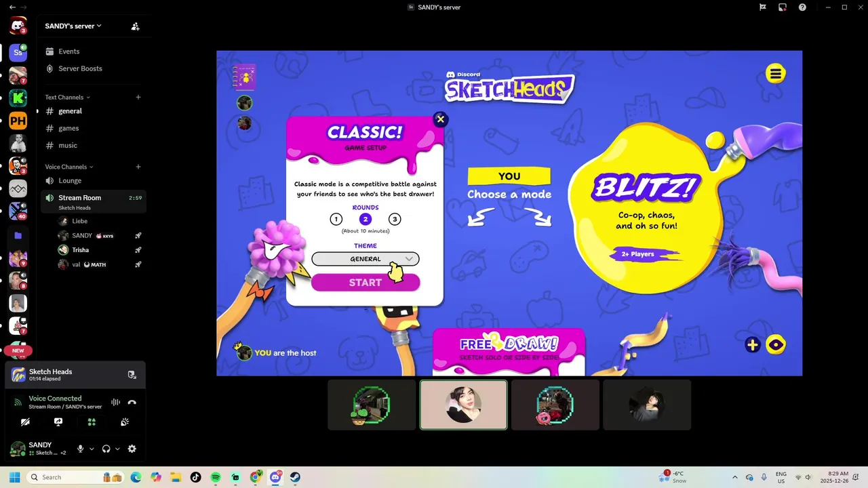The width and height of the screenshot is (868, 488).
Task: Toggle noise suppression waveform icon
Action: (x=116, y=402)
